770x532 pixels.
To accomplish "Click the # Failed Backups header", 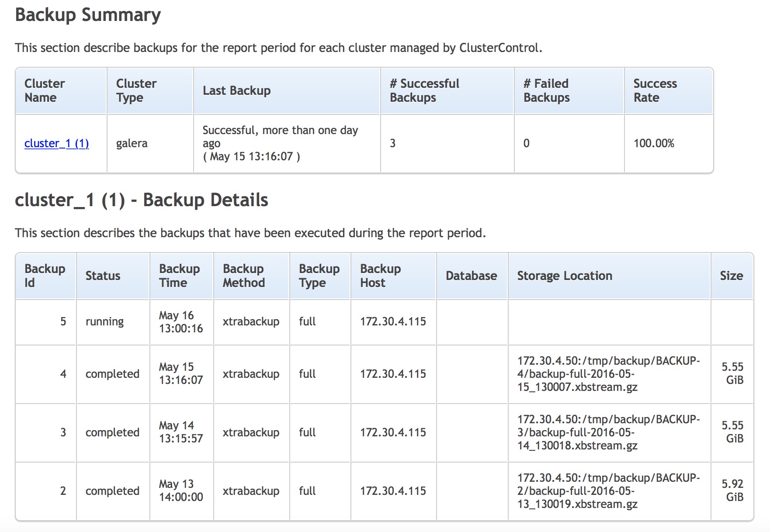I will tap(569, 91).
